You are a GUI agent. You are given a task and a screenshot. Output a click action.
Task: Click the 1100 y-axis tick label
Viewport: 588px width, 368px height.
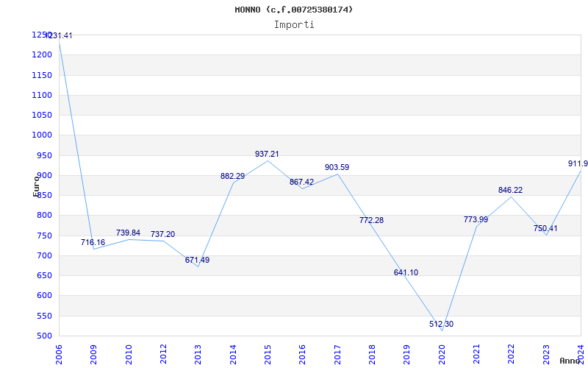pyautogui.click(x=42, y=95)
